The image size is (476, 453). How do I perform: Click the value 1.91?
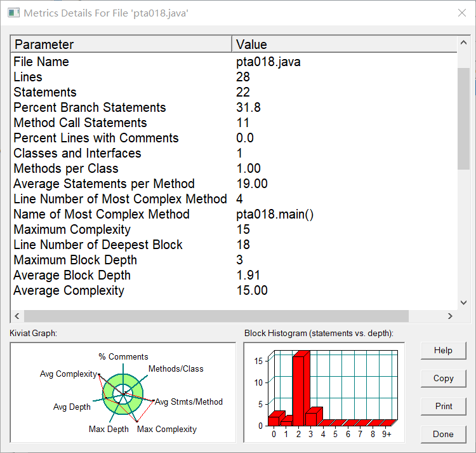[248, 275]
